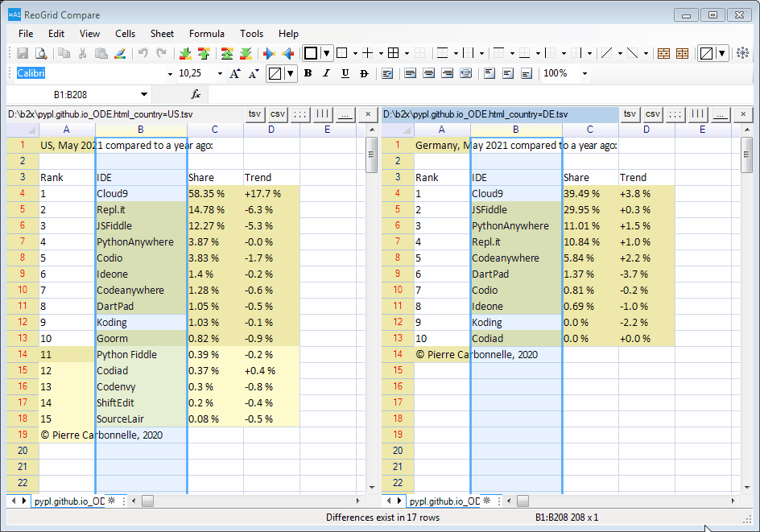Go to next difference green down arrow
Image resolution: width=760 pixels, height=532 pixels.
(185, 53)
